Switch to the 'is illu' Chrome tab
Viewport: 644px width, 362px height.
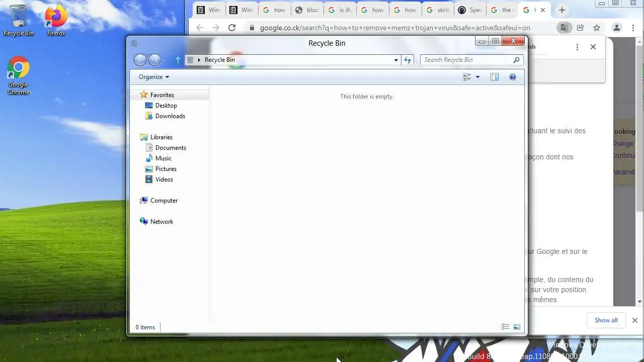click(340, 10)
